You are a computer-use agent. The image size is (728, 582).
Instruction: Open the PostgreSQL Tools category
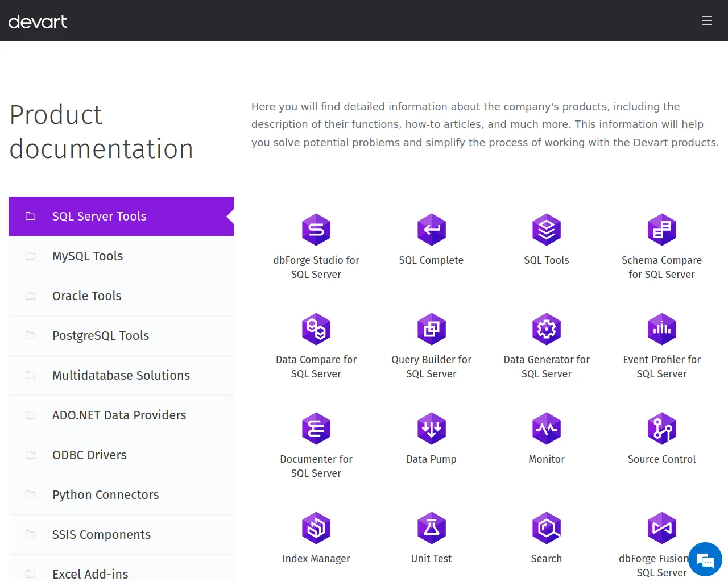[101, 336]
